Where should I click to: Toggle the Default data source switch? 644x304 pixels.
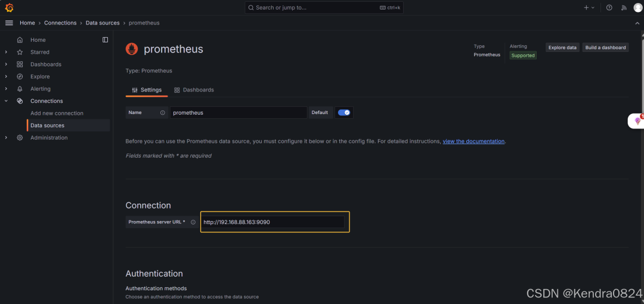pos(344,112)
